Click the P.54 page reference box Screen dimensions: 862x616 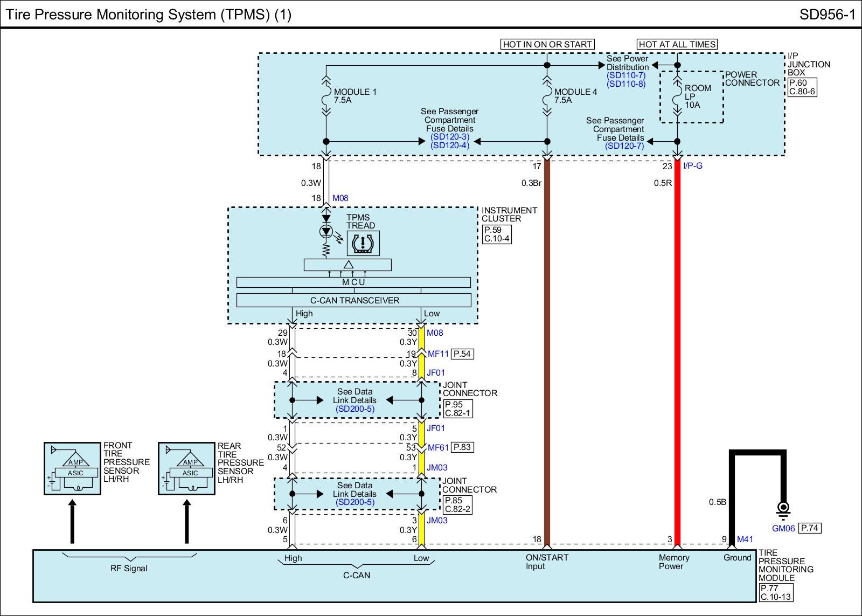462,354
